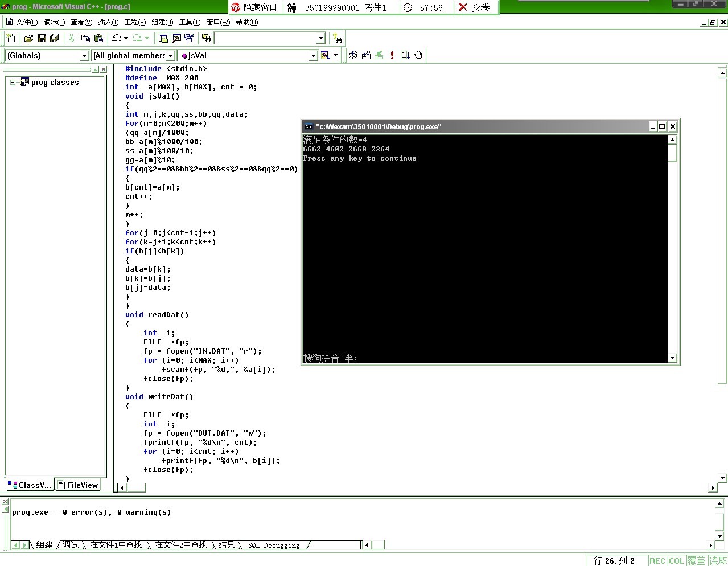Open the 编辑(E) menu
The image size is (728, 566).
pyautogui.click(x=54, y=22)
